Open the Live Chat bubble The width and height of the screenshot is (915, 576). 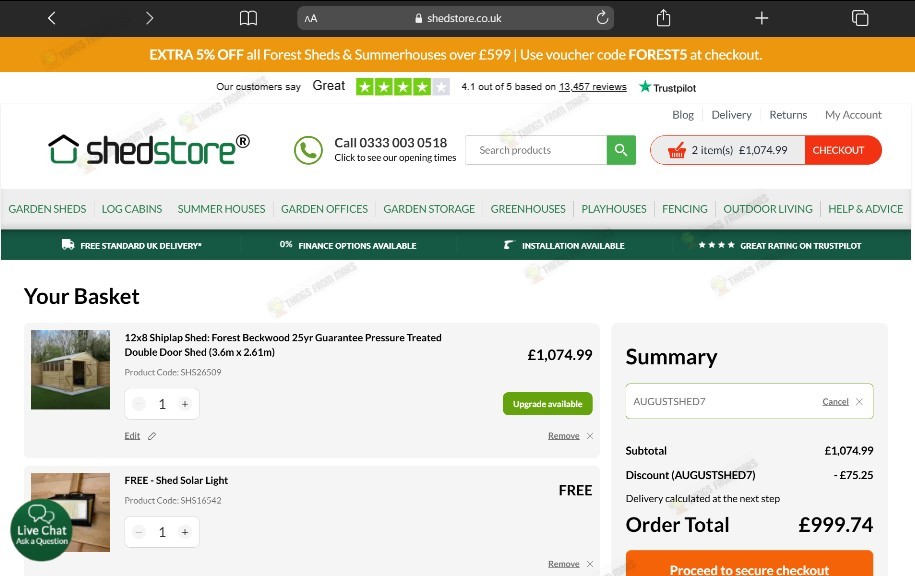pos(41,530)
